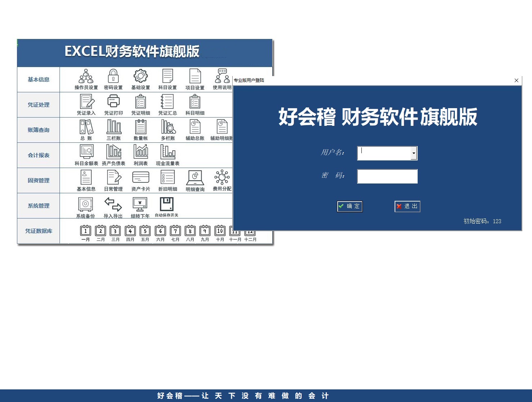Image resolution: width=532 pixels, height=402 pixels.
Task: Select the 系统管理 sidebar category
Action: (x=38, y=206)
